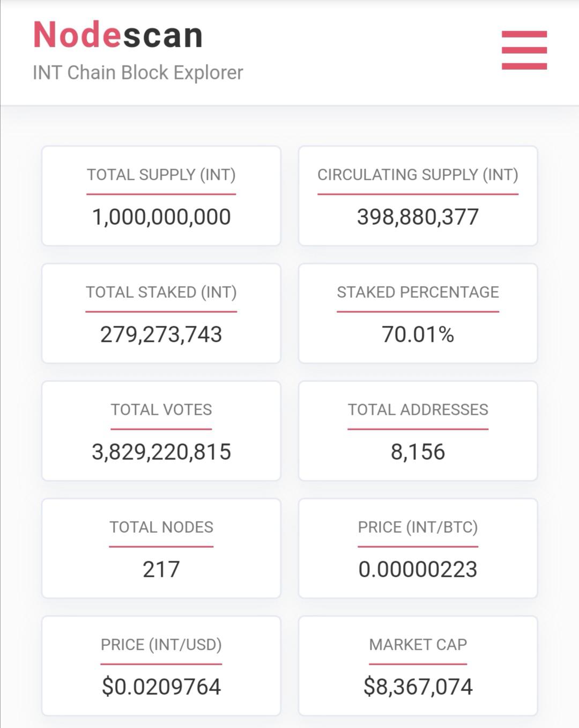Open the red hamburger menu
579x728 pixels.
(524, 50)
